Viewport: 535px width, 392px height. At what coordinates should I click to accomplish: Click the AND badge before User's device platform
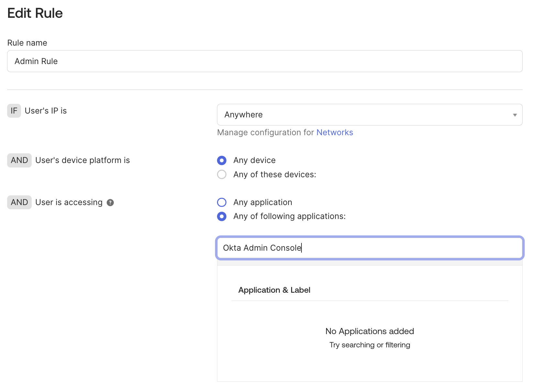[19, 160]
